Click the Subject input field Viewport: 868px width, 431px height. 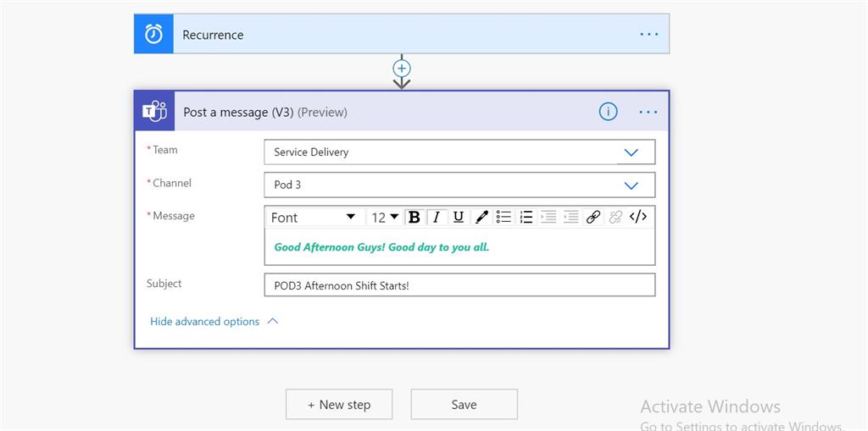click(x=459, y=285)
